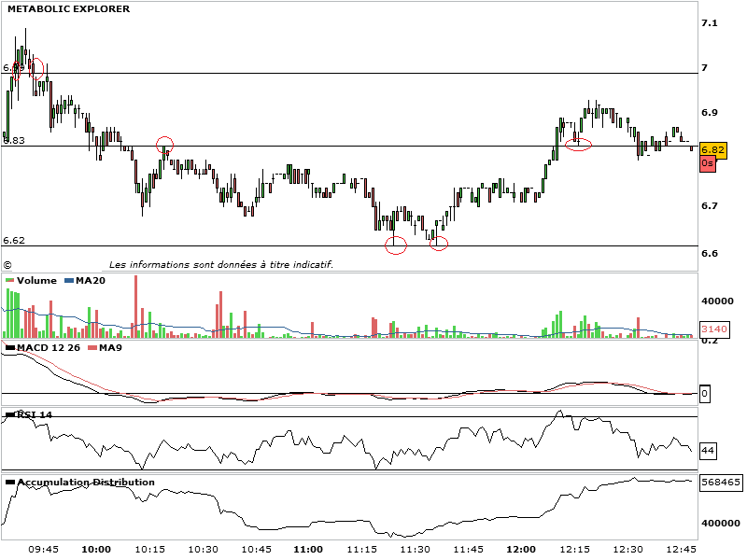Click the disclaimer text Les informations sont données
The image size is (747, 560).
(221, 265)
